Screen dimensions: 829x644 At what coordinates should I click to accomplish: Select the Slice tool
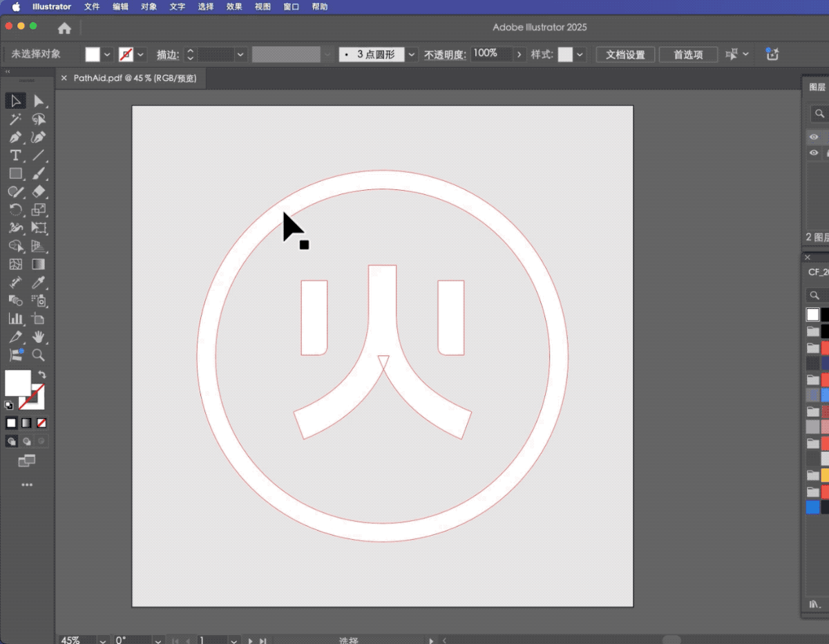[15, 337]
